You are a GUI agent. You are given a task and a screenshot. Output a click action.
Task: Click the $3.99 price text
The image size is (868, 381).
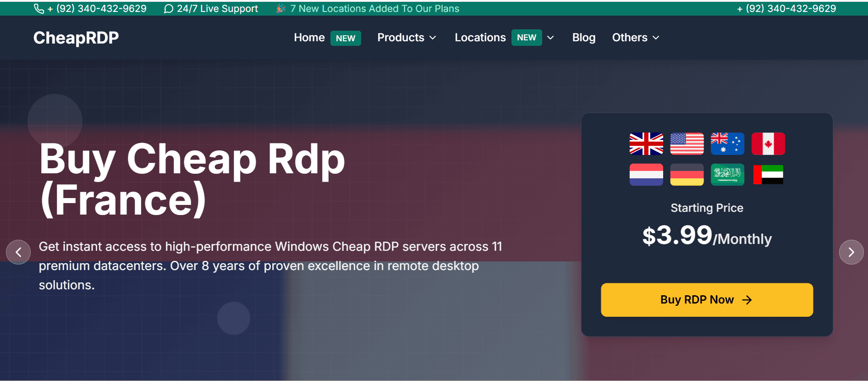tap(677, 236)
